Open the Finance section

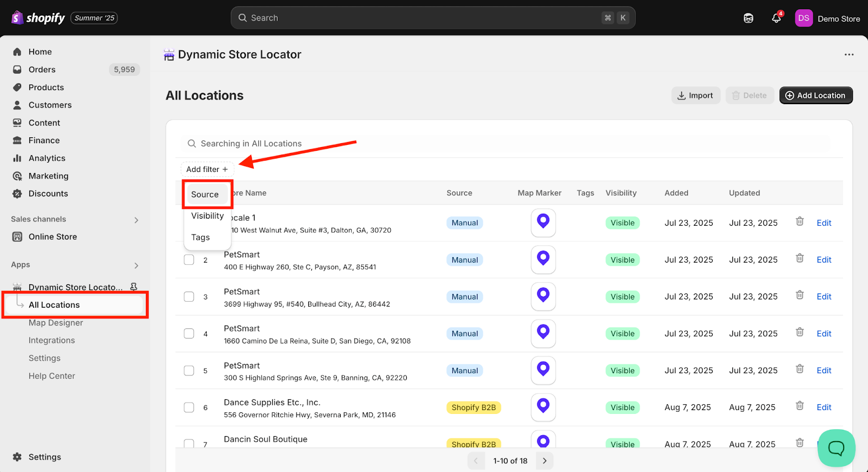(x=44, y=140)
